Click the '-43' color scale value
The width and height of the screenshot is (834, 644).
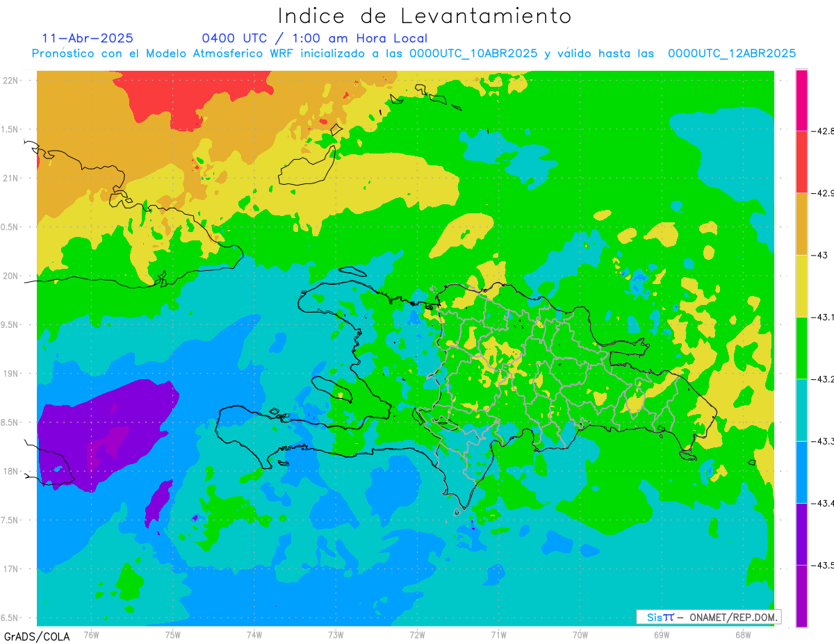pyautogui.click(x=820, y=255)
